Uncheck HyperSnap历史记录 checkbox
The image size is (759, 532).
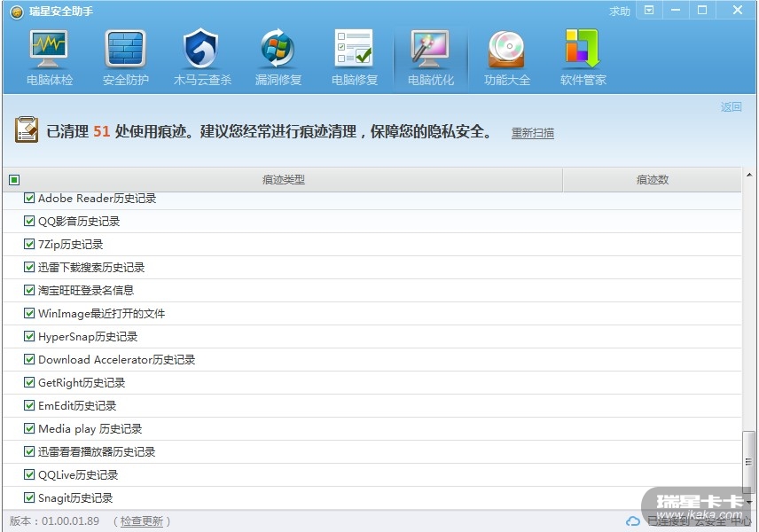coord(29,336)
